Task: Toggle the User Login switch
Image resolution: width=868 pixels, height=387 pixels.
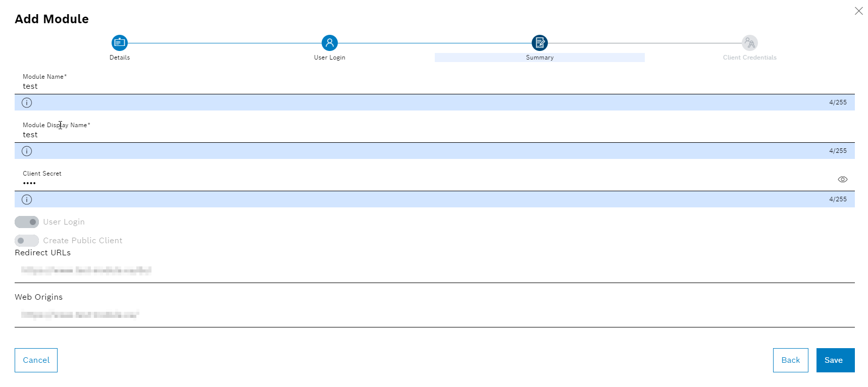Action: pyautogui.click(x=27, y=222)
